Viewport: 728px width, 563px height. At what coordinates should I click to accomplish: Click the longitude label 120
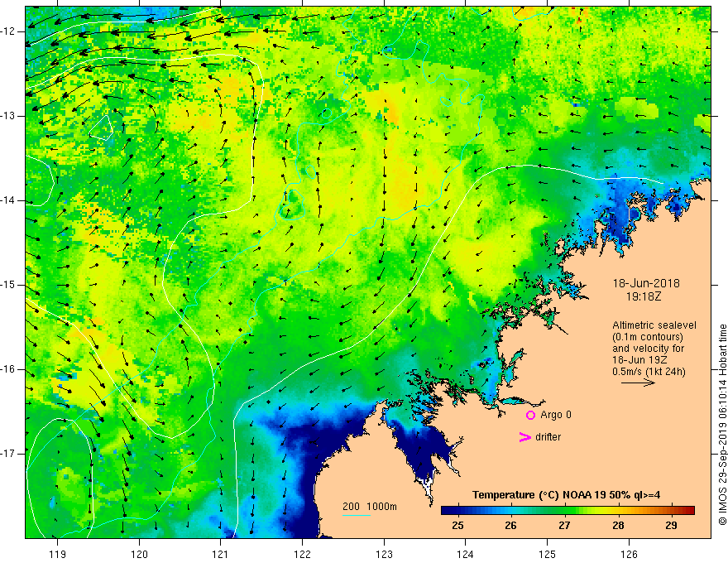pyautogui.click(x=139, y=554)
